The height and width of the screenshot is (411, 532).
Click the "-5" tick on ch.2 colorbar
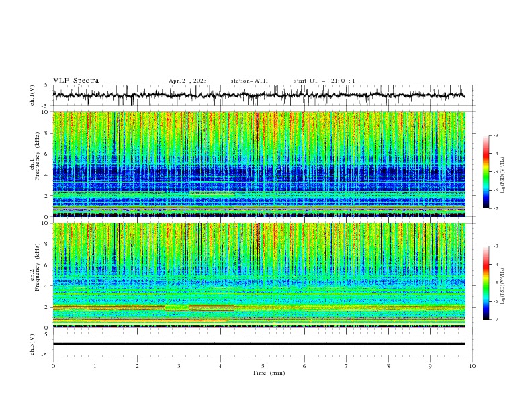496,283
